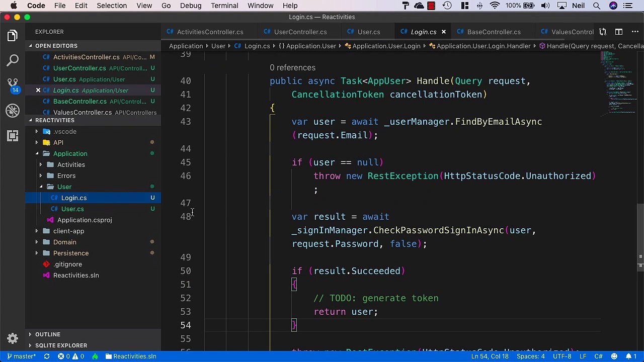Open the Wi-Fi menu in the menu bar
The image size is (644, 362).
coord(495,6)
